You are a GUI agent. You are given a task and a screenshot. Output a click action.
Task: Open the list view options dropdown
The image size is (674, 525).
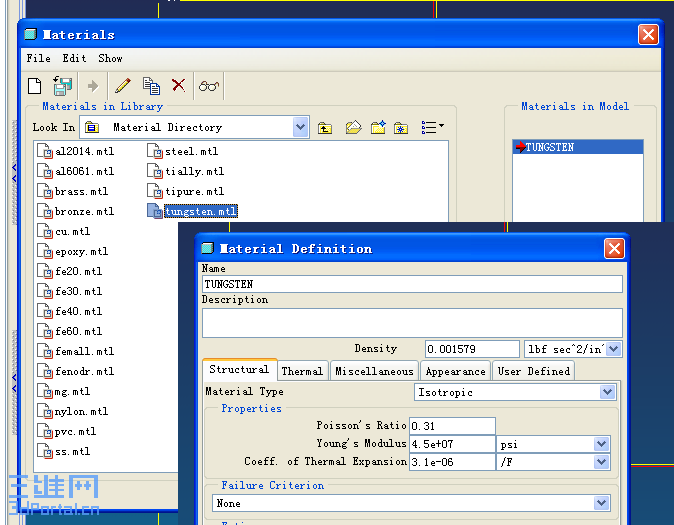432,127
